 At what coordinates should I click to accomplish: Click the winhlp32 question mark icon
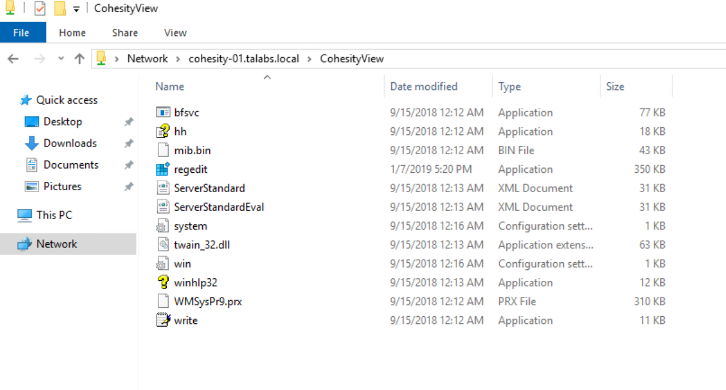[x=163, y=283]
